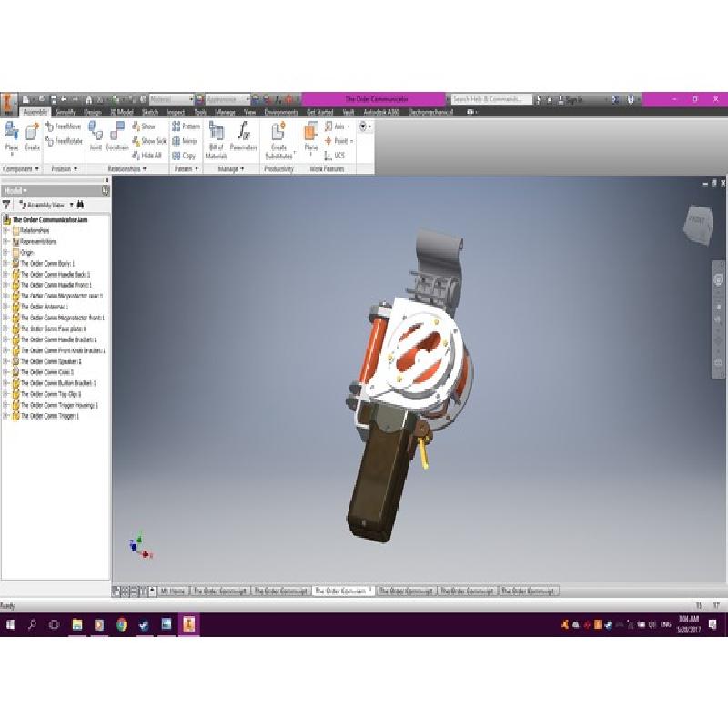
Task: Select the Place component tool
Action: (12, 137)
